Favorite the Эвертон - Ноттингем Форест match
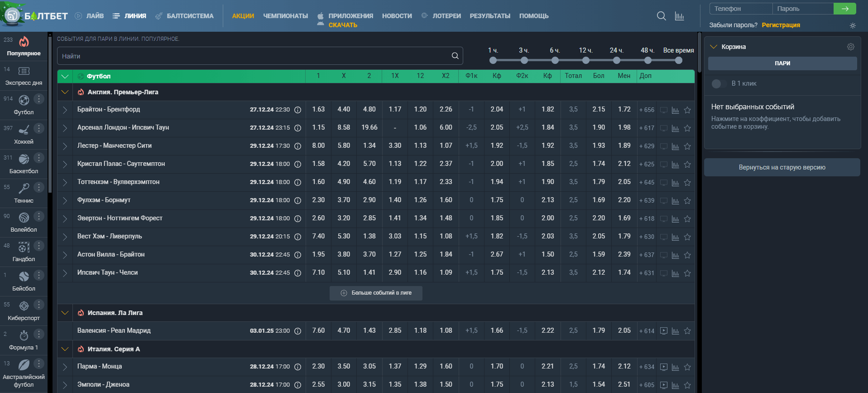 (687, 219)
